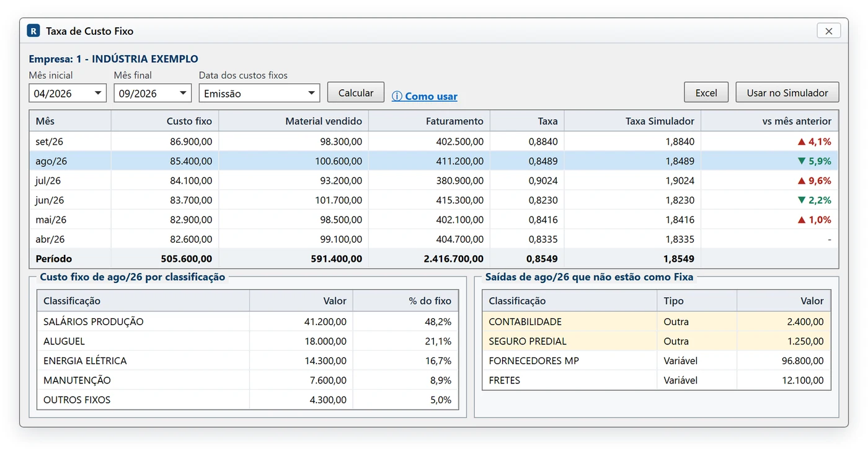
Task: Select the OUTROS FIXOS row
Action: (x=247, y=400)
